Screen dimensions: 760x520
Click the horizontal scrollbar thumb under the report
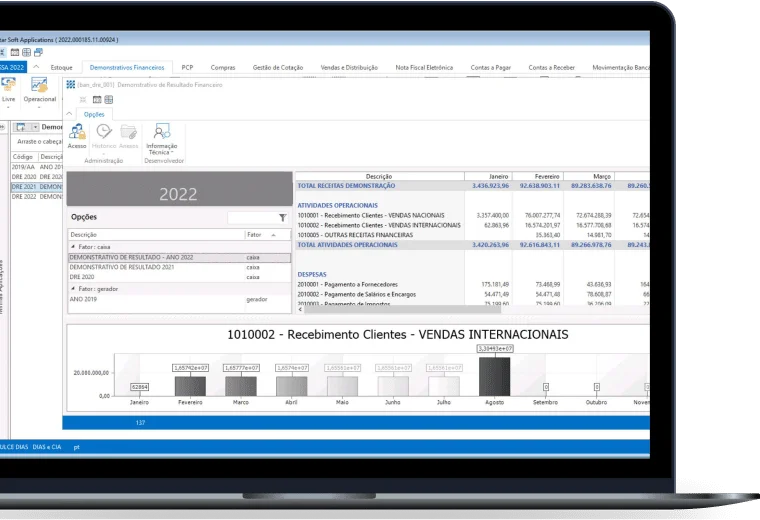(402, 309)
